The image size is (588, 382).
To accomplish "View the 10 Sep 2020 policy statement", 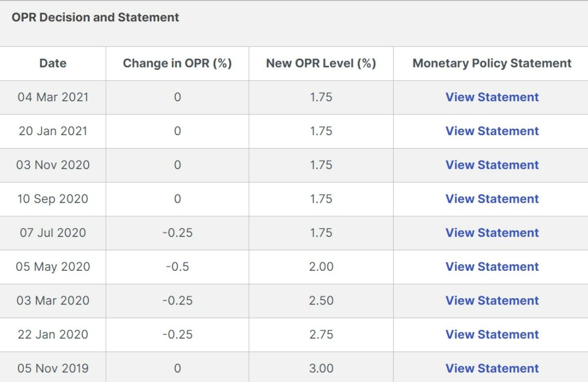I will click(492, 199).
